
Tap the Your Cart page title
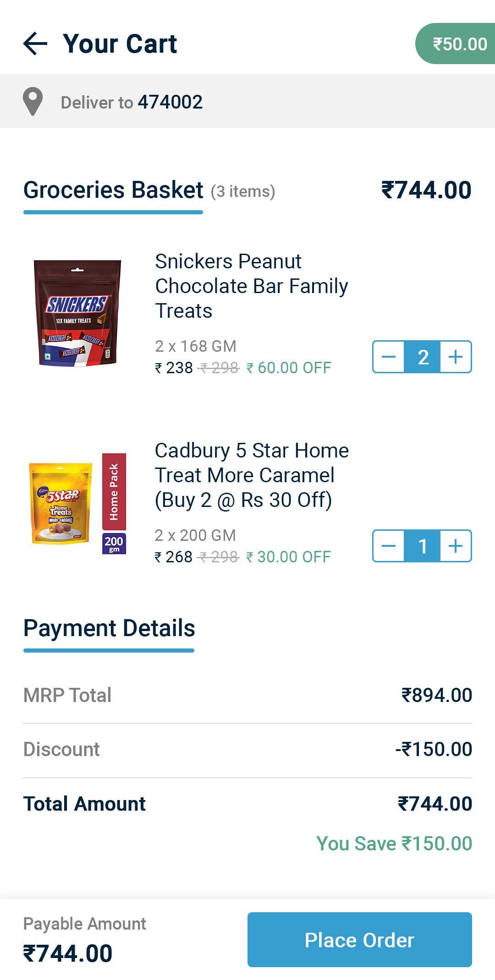coord(120,44)
